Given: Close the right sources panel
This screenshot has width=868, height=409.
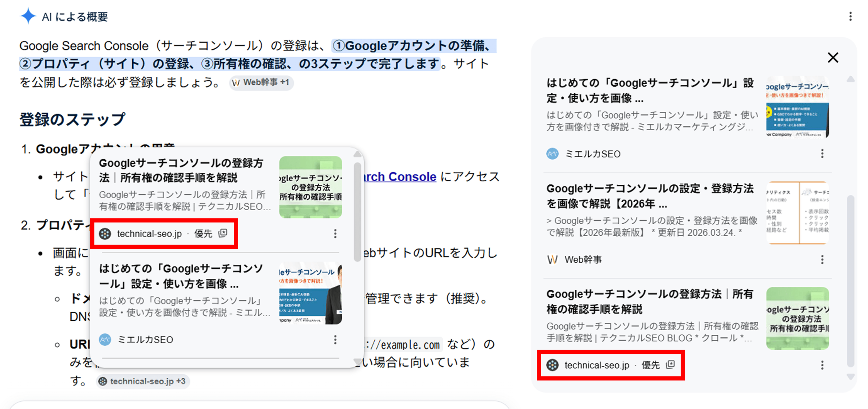Looking at the screenshot, I should coord(833,58).
